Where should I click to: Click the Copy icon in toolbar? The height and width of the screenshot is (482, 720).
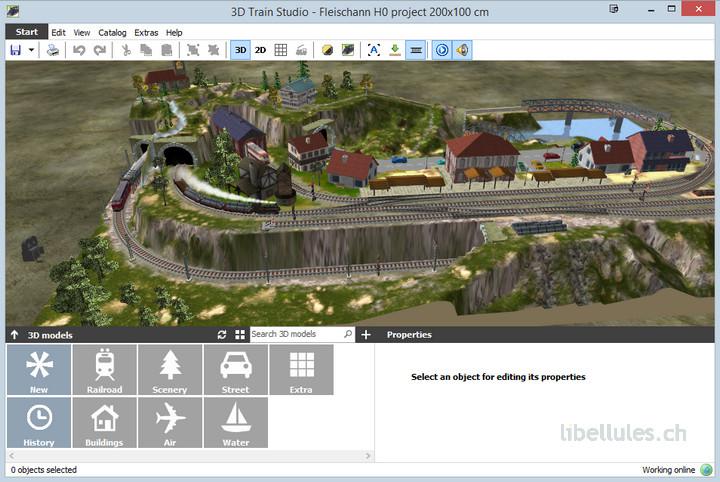coord(146,50)
